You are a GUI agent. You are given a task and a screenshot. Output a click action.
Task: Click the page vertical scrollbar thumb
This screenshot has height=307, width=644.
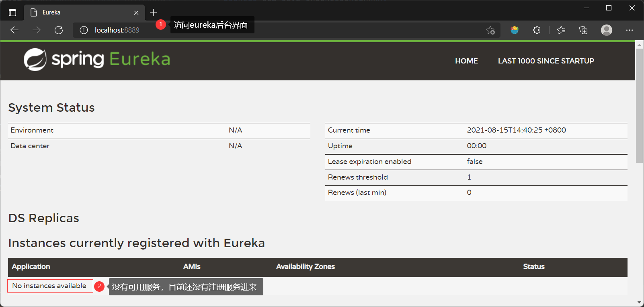click(640, 105)
